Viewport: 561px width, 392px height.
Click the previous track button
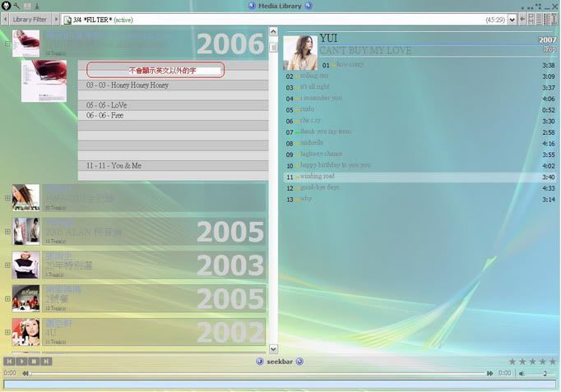click(x=8, y=361)
